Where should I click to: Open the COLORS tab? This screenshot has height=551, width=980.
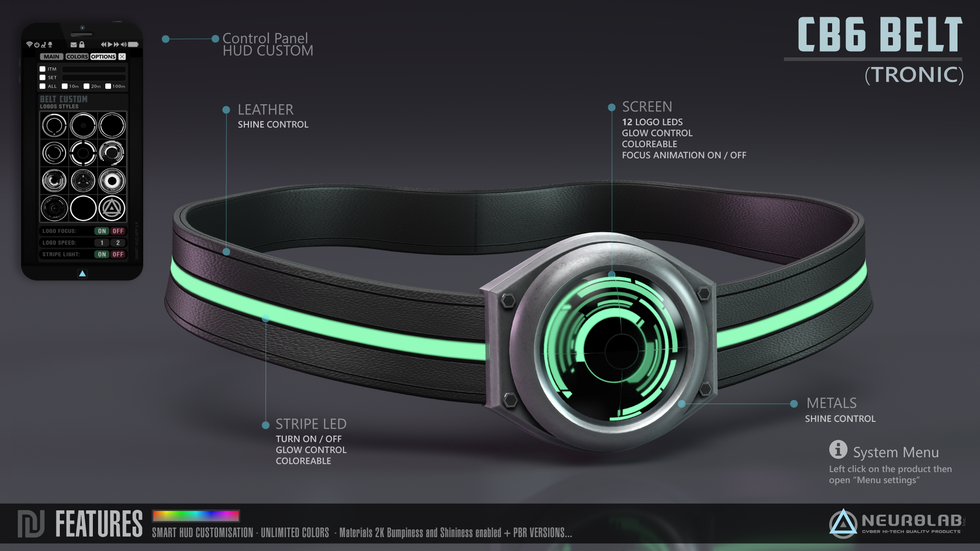click(77, 56)
